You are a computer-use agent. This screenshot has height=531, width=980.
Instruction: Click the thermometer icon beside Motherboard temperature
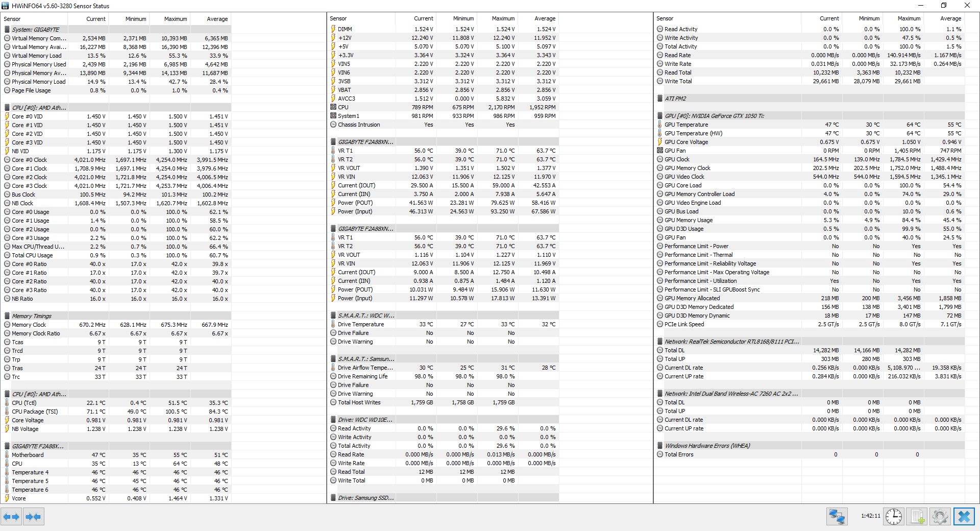click(7, 455)
